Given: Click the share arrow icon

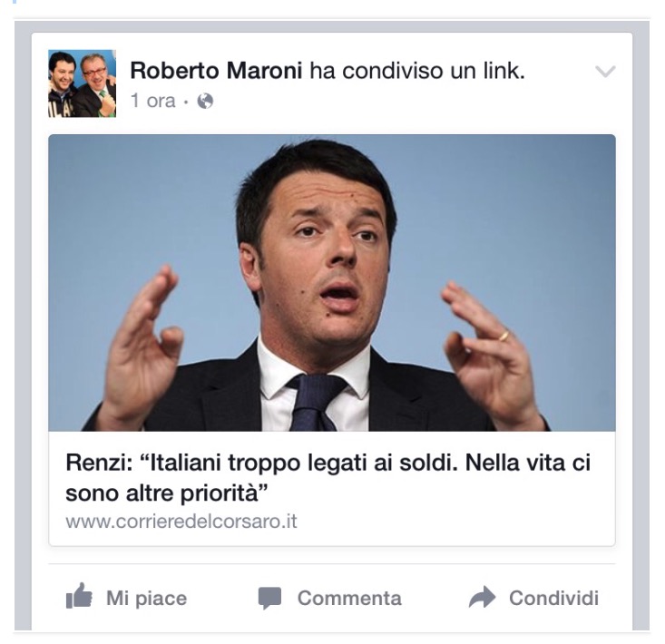Looking at the screenshot, I should (x=483, y=597).
